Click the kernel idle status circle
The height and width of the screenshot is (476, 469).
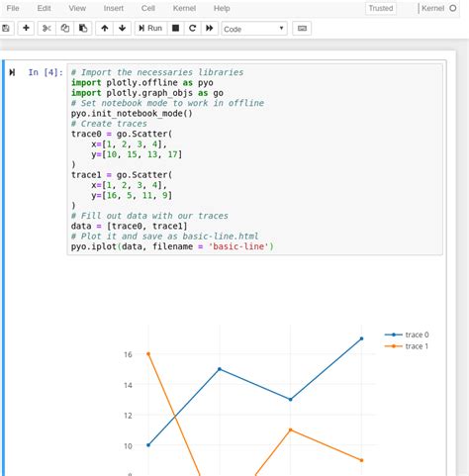click(453, 8)
